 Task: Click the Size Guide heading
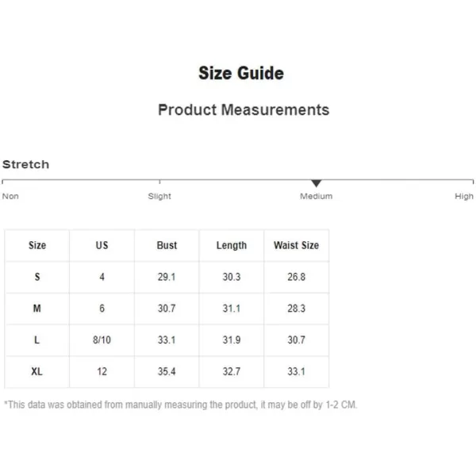pos(241,73)
